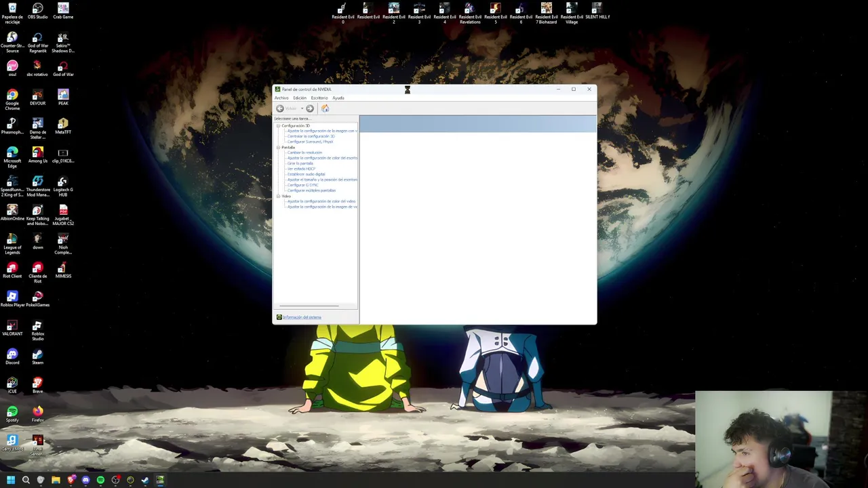Screen dimensions: 868x488
Task: Collapse the Pantalla tree node
Action: point(278,147)
